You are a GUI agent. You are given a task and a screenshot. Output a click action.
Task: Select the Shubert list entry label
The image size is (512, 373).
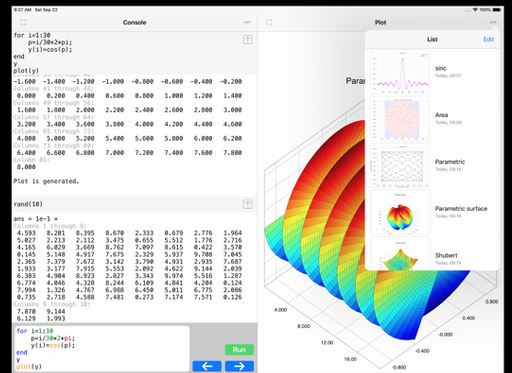(x=446, y=255)
